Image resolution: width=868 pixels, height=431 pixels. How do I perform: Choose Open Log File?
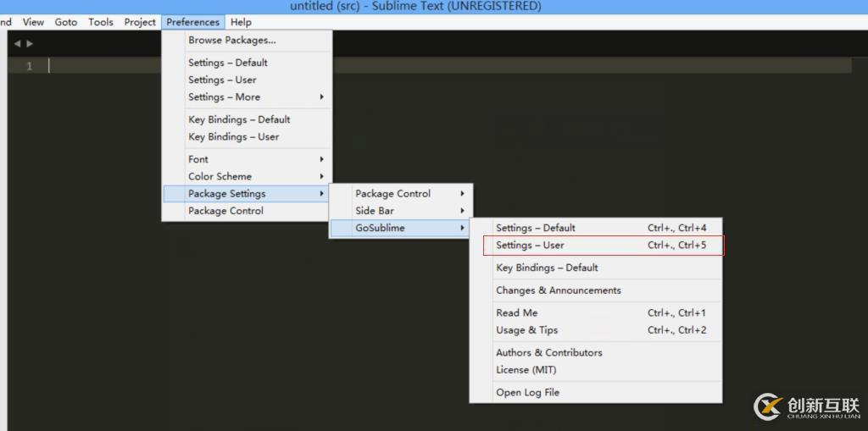[596, 393]
